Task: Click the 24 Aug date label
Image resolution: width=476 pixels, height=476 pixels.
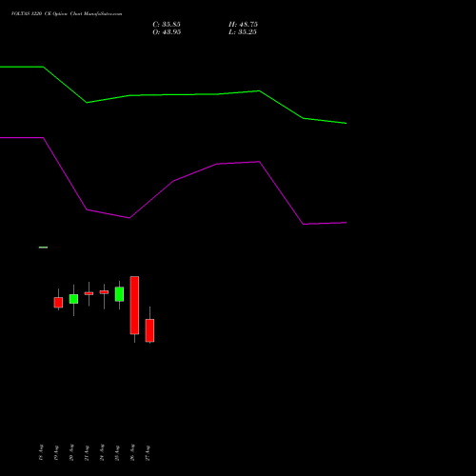Action: tap(102, 452)
